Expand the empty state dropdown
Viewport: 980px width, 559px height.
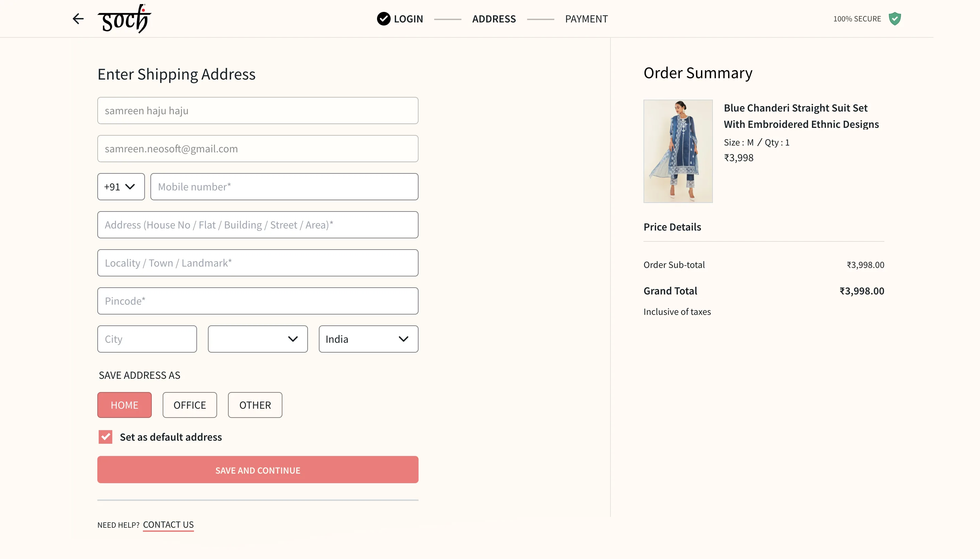(x=258, y=339)
